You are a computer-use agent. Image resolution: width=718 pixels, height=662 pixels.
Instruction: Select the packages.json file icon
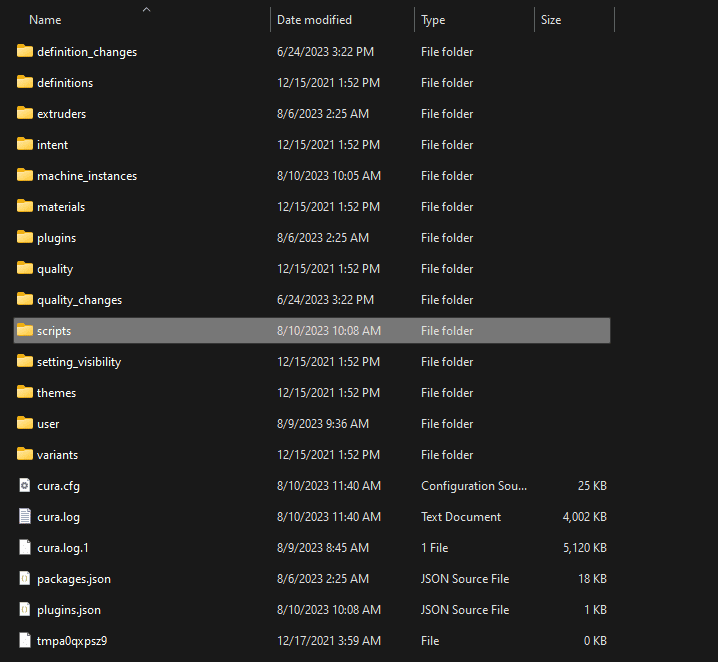point(25,578)
